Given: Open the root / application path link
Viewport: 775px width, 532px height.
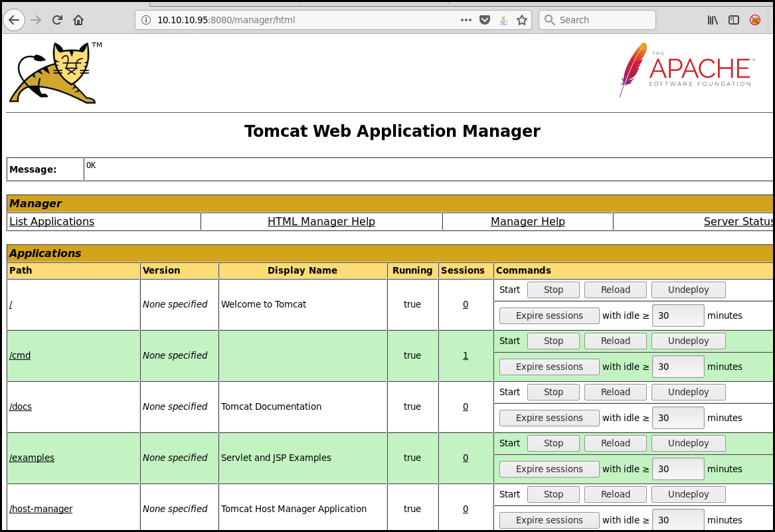Looking at the screenshot, I should pos(11,305).
